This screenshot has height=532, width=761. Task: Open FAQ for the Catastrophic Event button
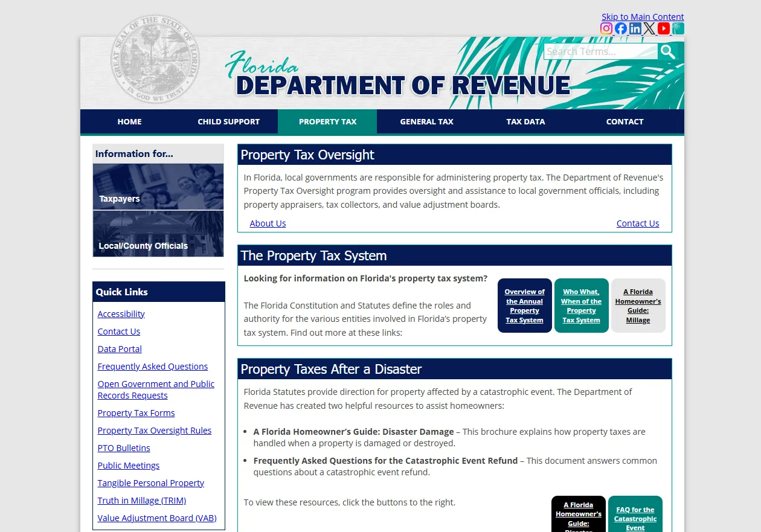point(635,514)
